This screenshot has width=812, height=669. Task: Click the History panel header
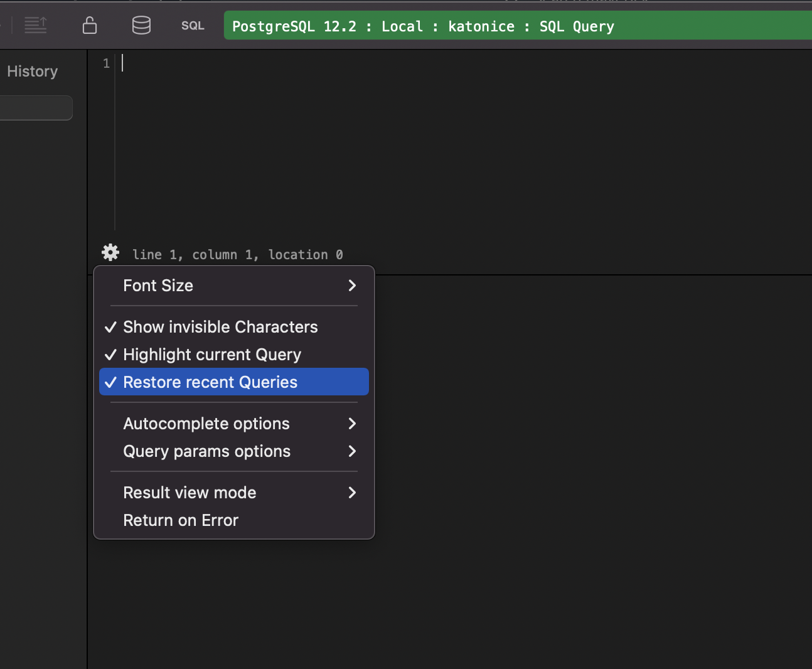point(32,71)
